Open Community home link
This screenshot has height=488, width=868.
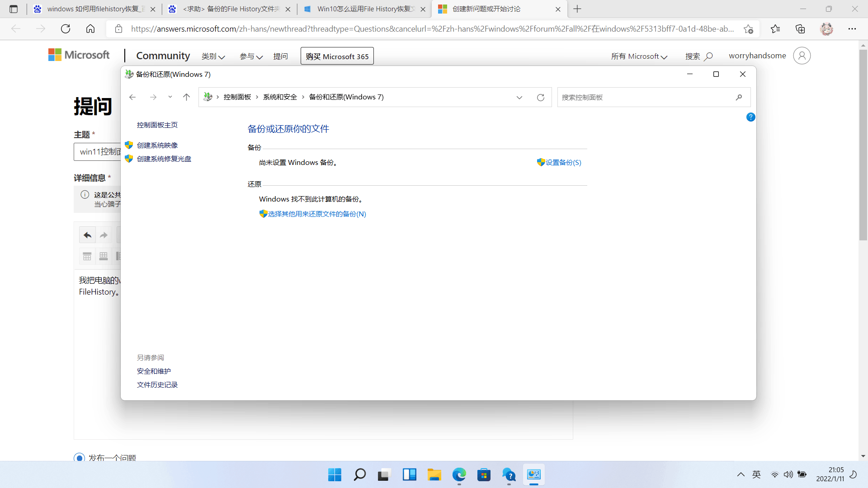point(163,56)
